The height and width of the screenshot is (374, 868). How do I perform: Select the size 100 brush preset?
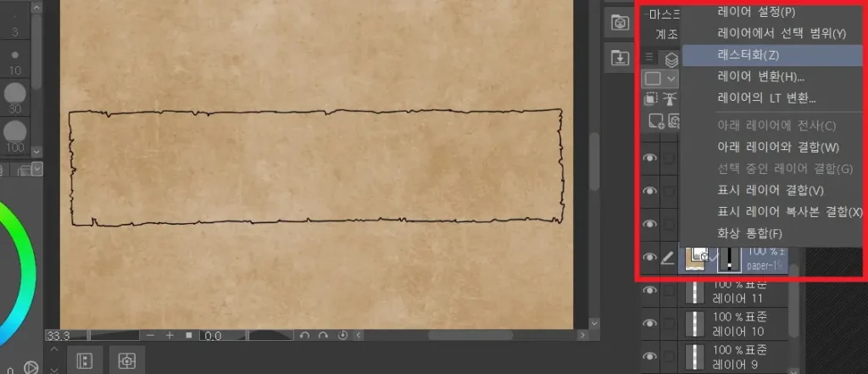(x=15, y=133)
